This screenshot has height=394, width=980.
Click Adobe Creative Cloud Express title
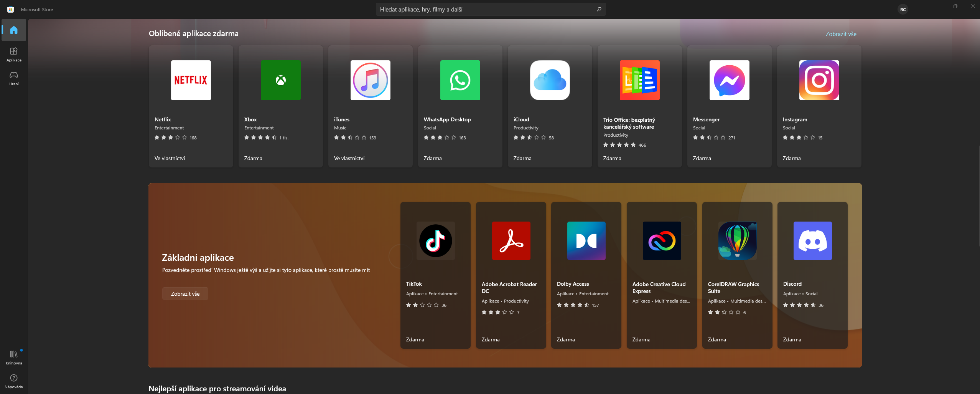(x=659, y=288)
